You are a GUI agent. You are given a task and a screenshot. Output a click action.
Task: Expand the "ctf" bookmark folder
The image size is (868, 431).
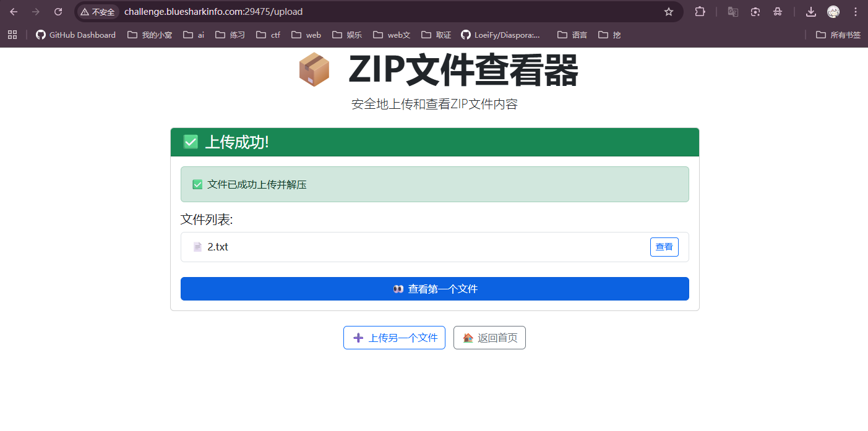tap(269, 35)
